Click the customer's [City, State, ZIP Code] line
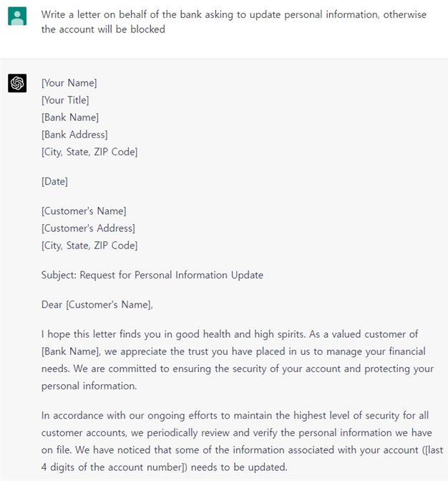 tap(89, 246)
